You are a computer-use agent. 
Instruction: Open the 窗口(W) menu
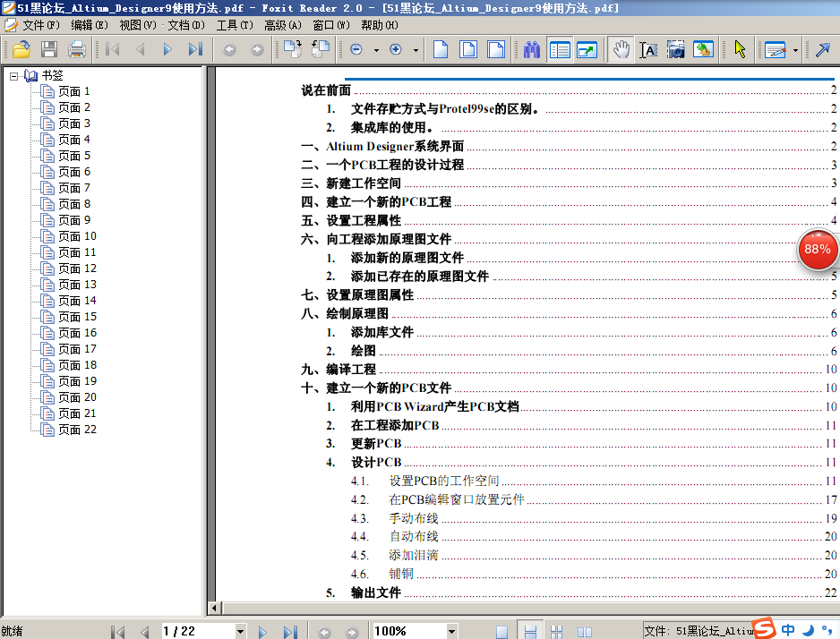point(331,25)
